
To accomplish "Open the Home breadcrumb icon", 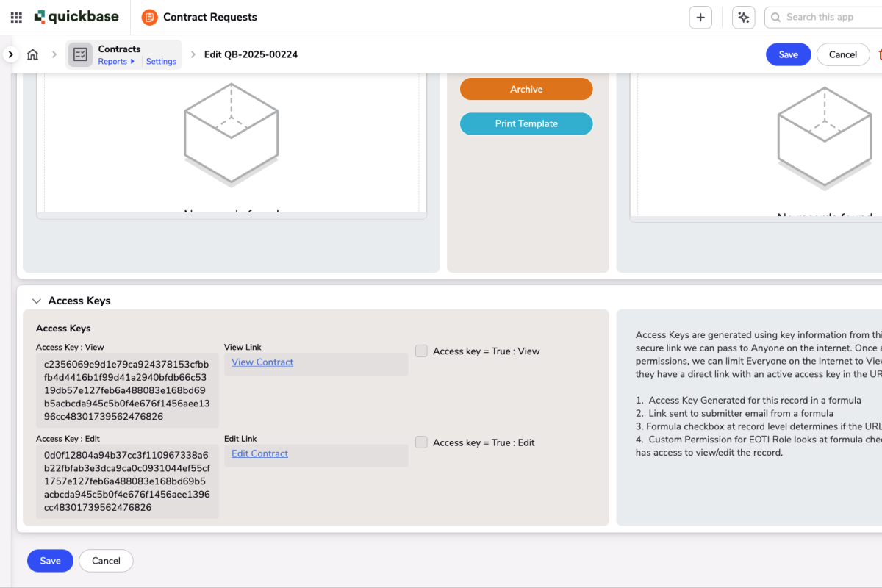I will tap(32, 54).
